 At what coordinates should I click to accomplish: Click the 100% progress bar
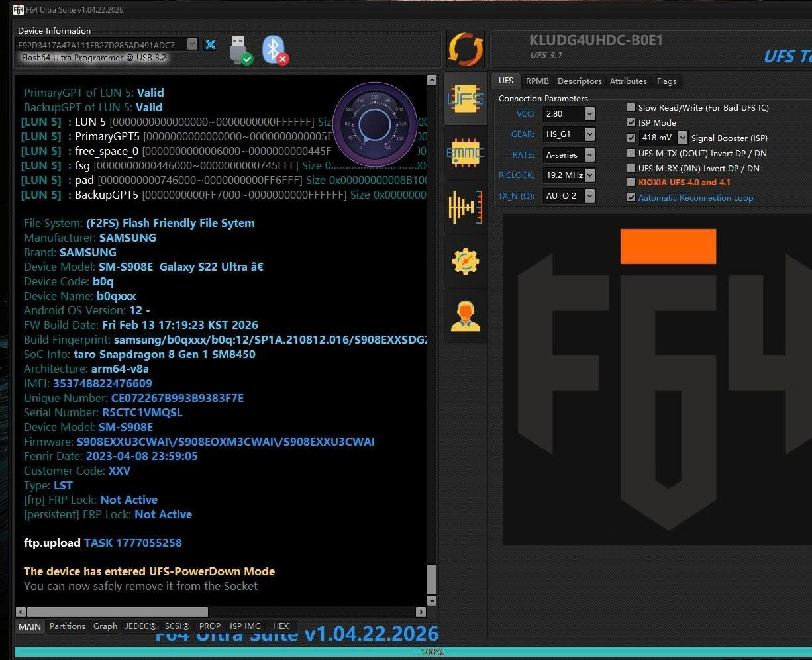(413, 652)
